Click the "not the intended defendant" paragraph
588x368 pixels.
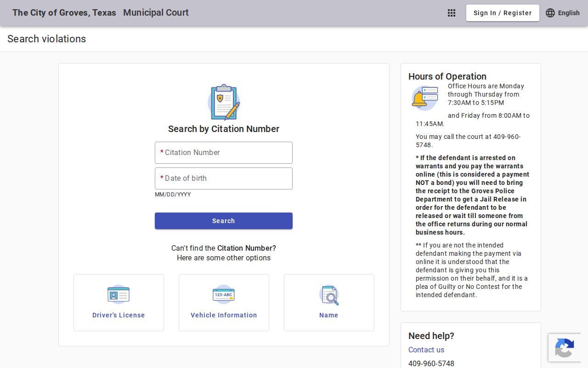click(x=471, y=270)
